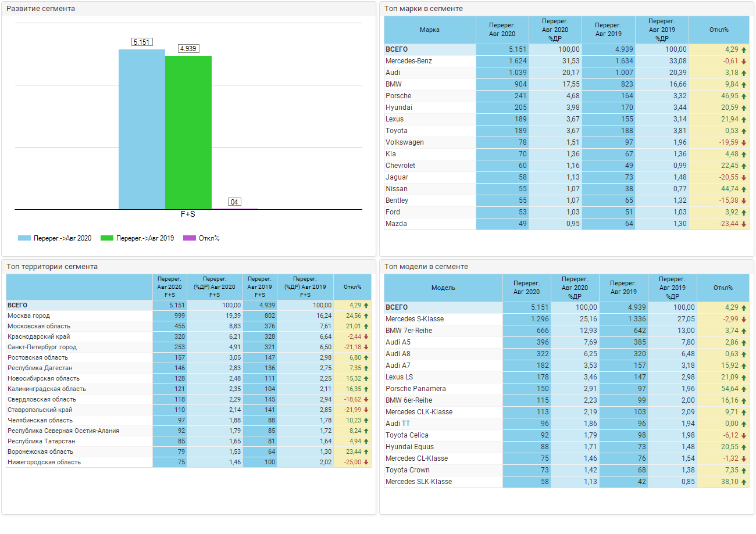Select the Ford brand row
Screen dimensions: 756x534
pos(566,212)
